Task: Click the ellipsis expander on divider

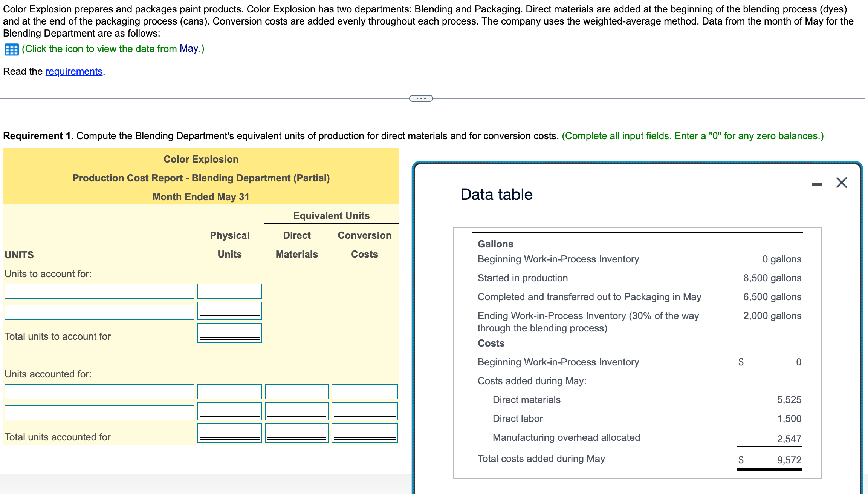Action: (421, 98)
